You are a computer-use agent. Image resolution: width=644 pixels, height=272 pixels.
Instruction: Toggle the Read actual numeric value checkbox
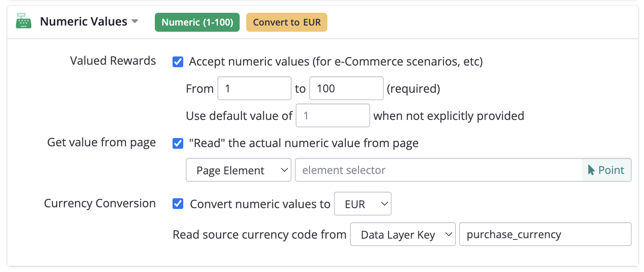pos(178,143)
